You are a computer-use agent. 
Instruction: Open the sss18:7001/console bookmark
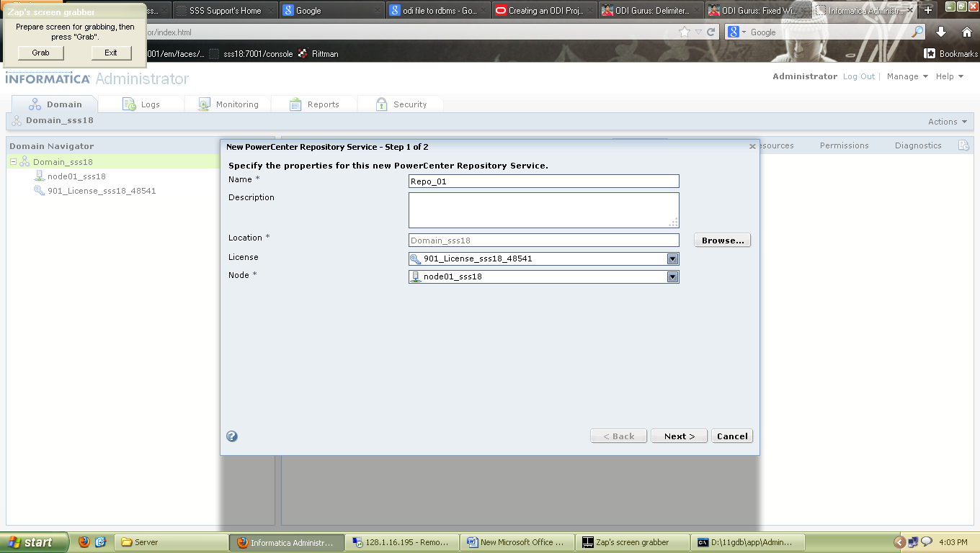point(251,54)
